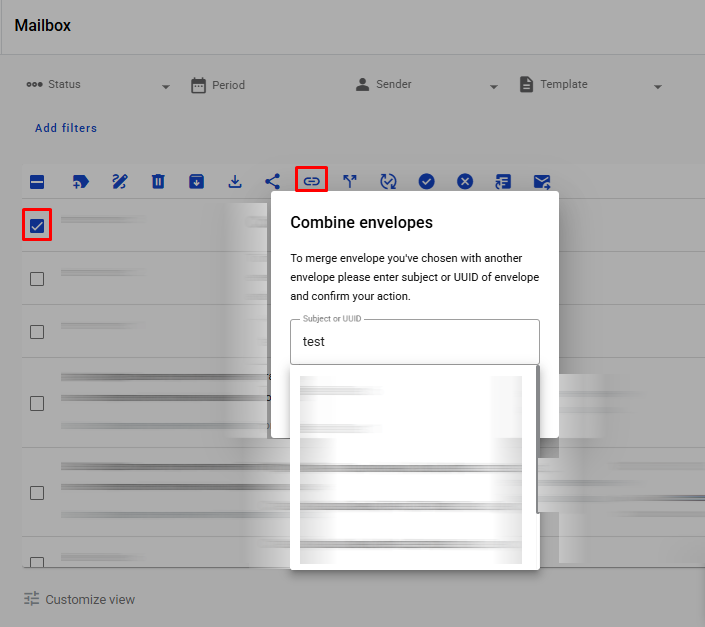Click the archive box icon
Image resolution: width=705 pixels, height=627 pixels.
(x=196, y=182)
